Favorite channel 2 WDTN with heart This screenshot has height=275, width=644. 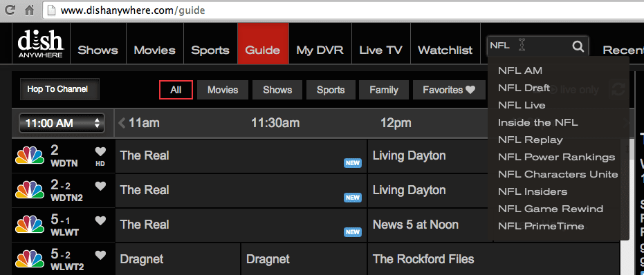[100, 152]
